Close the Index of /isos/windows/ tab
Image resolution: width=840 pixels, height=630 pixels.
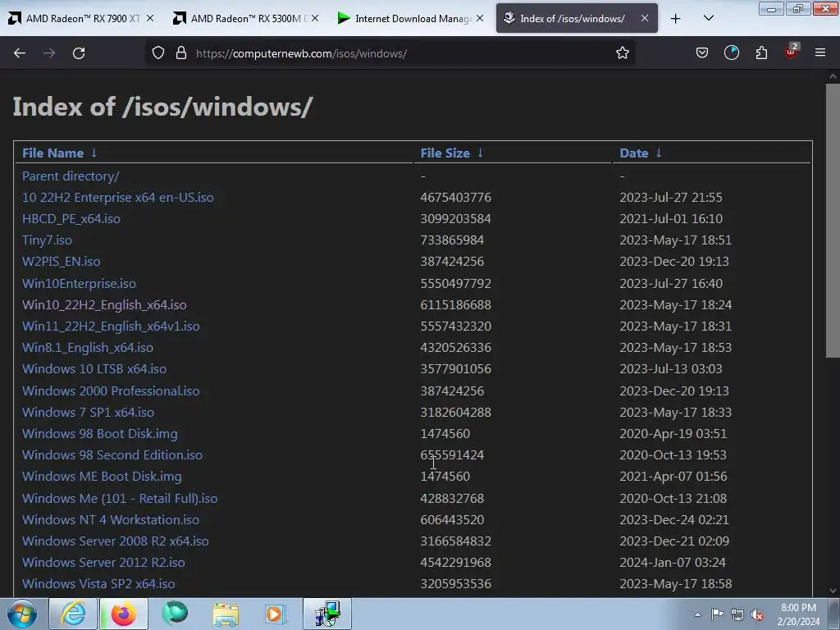point(645,18)
